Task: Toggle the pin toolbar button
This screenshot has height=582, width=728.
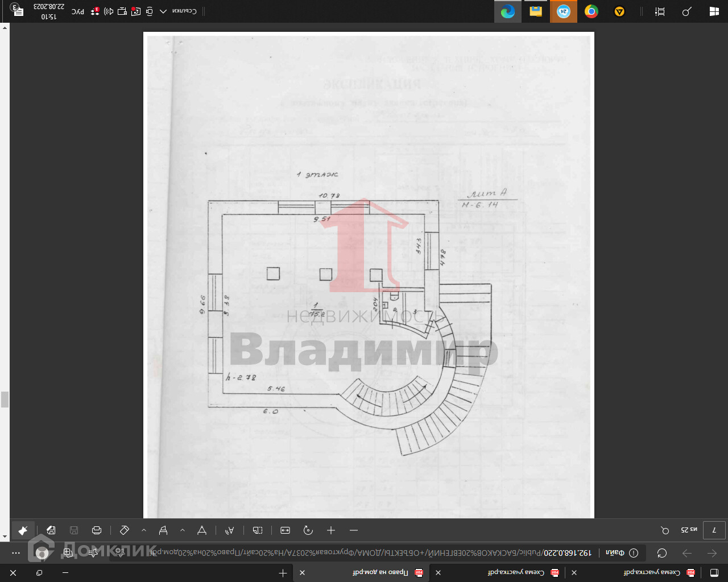Action: 23,530
